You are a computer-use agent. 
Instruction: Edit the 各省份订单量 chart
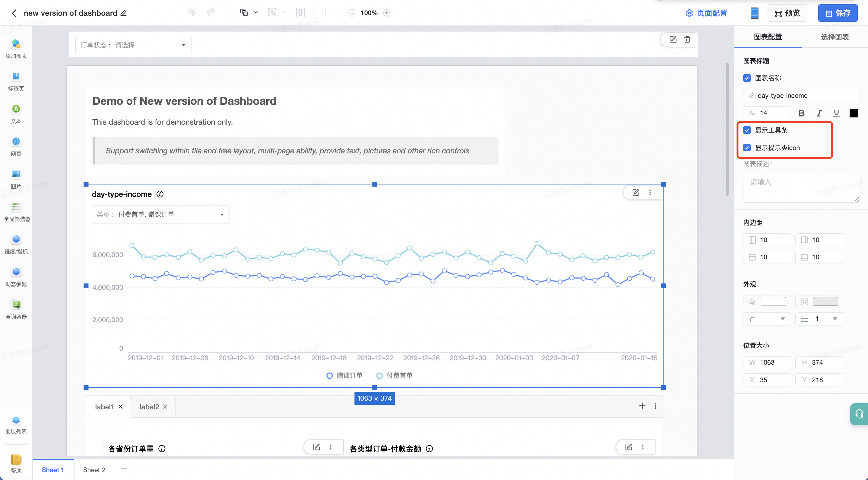coord(316,447)
